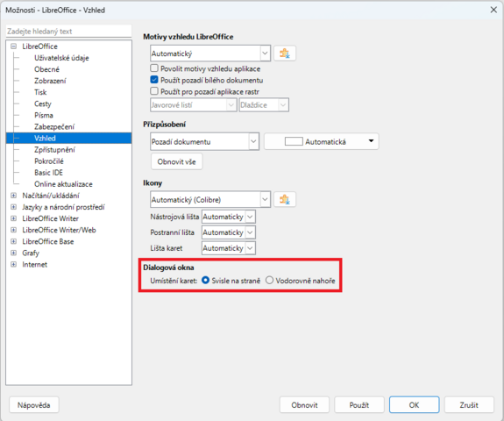
Task: Open the Nástrojová lišta icon size dropdown
Action: click(229, 217)
